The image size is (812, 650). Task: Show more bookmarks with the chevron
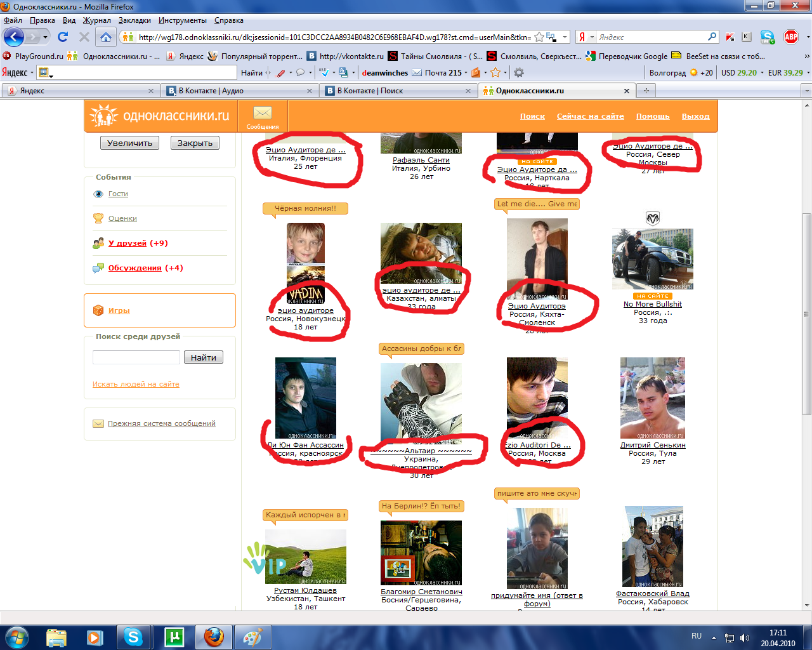[806, 56]
